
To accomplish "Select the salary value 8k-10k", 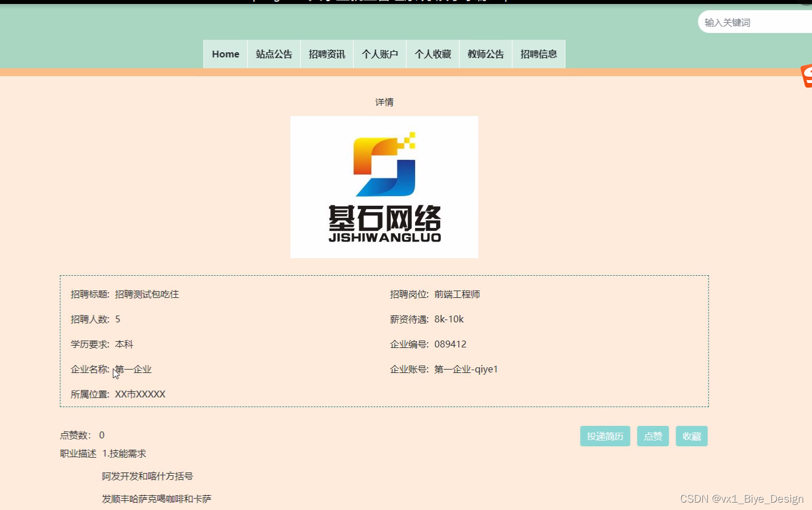I will (449, 320).
